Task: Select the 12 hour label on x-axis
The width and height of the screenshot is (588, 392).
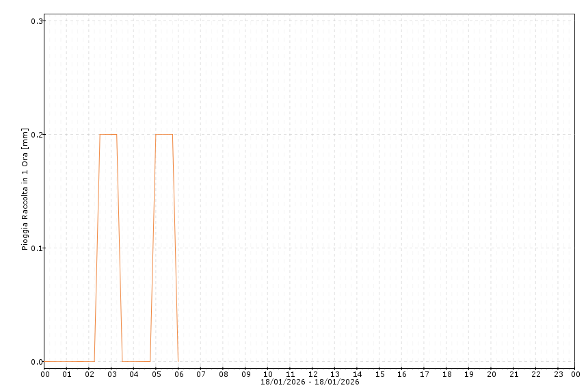Action: click(312, 374)
